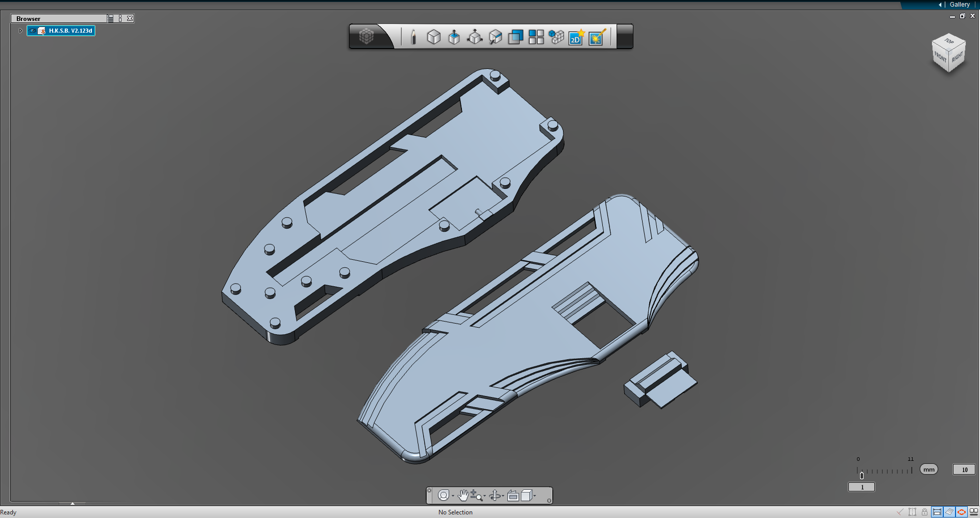Close the Browser panel
The height and width of the screenshot is (518, 980).
pyautogui.click(x=130, y=18)
